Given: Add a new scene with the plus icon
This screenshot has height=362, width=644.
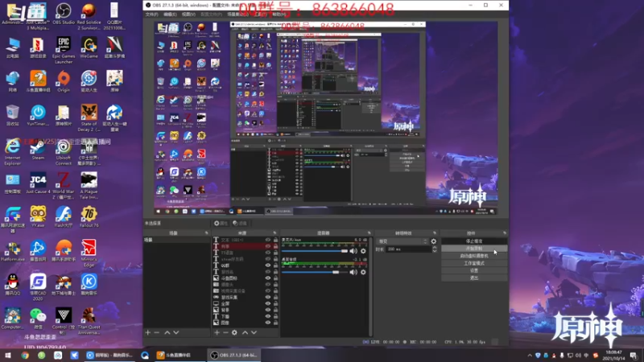Looking at the screenshot, I should (148, 332).
